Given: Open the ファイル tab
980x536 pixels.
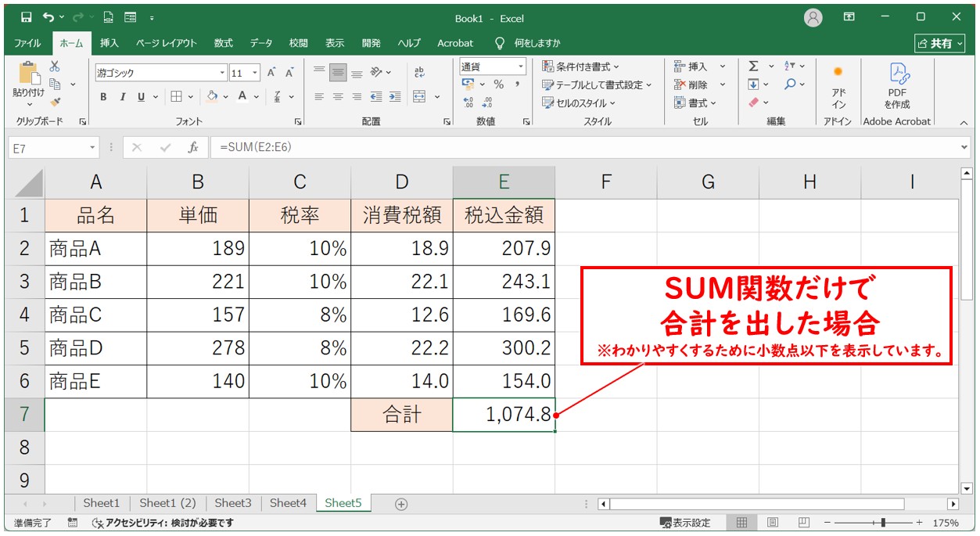Looking at the screenshot, I should (x=28, y=43).
